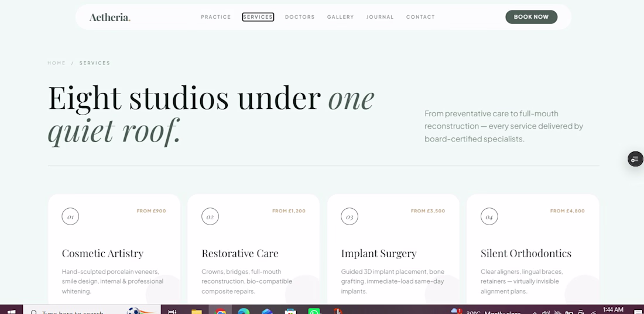Click the 'Guided 3D implant placement' description
Viewport: 644px width, 314px height.
click(x=392, y=281)
